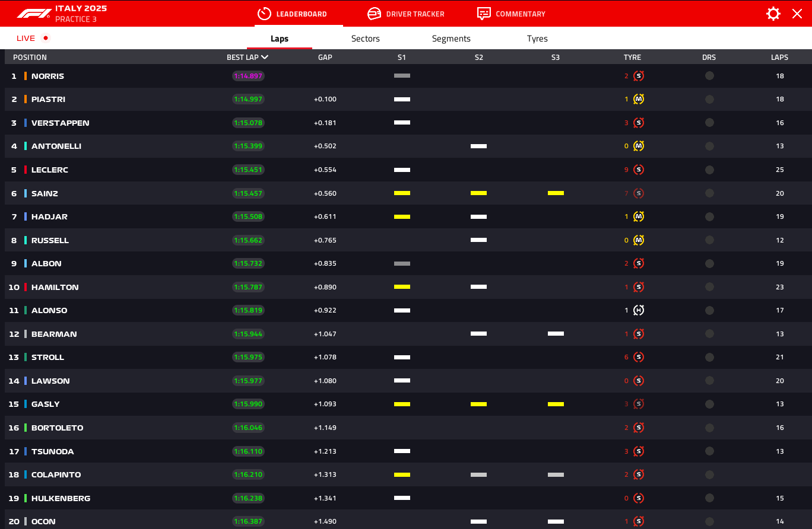The width and height of the screenshot is (812, 529).
Task: Click Sainz's yellow S3 segment bar
Action: 556,193
